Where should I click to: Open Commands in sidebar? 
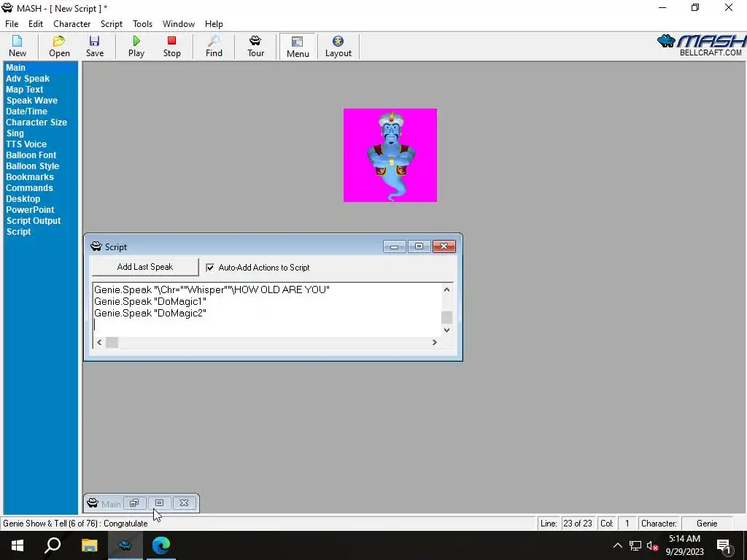29,188
